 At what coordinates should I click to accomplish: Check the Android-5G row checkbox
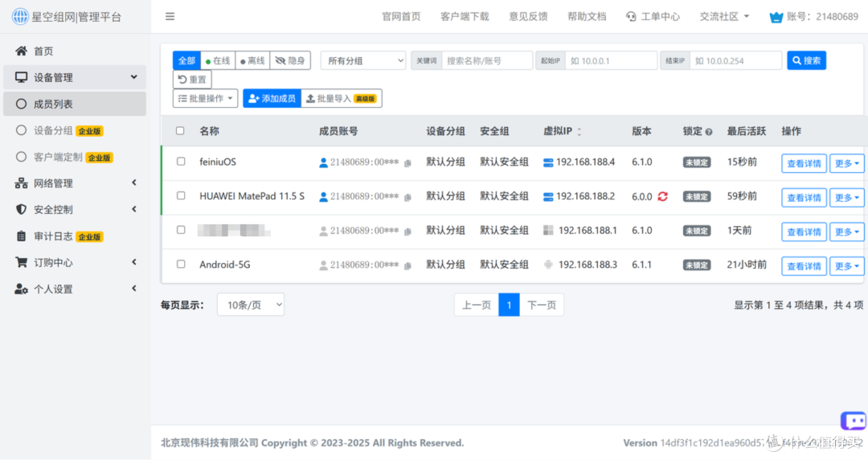[x=181, y=265]
